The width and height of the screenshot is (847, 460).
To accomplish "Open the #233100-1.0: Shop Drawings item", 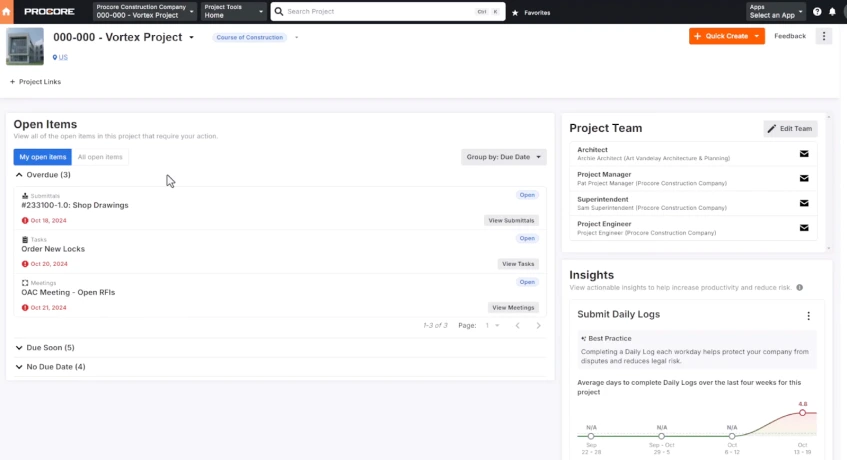I will 75,205.
